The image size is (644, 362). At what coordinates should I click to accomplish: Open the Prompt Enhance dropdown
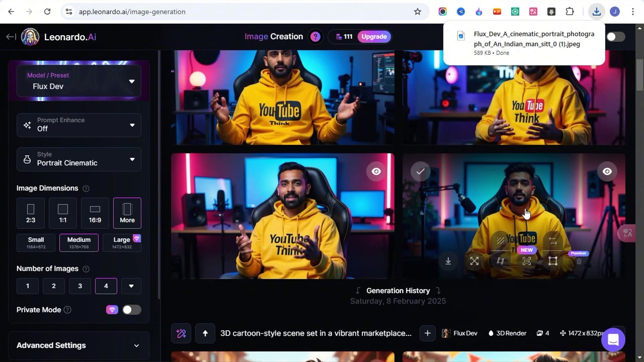(x=79, y=125)
